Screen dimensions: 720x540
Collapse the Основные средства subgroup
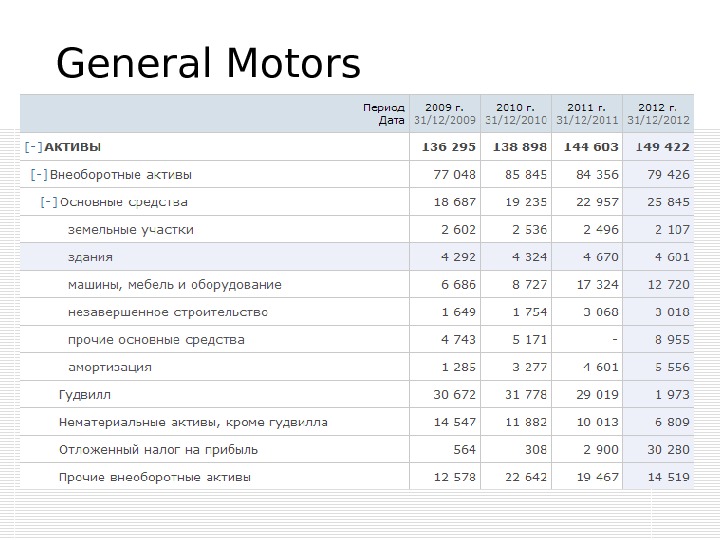[x=49, y=202]
